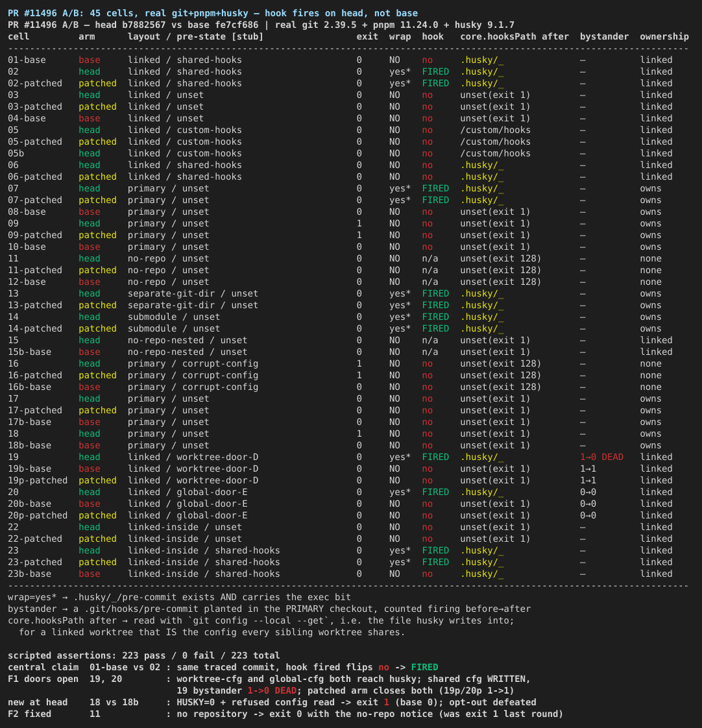Screen dimensions: 702x728
Task: Click the 'core.hooksPath after' column header
Action: tap(514, 36)
